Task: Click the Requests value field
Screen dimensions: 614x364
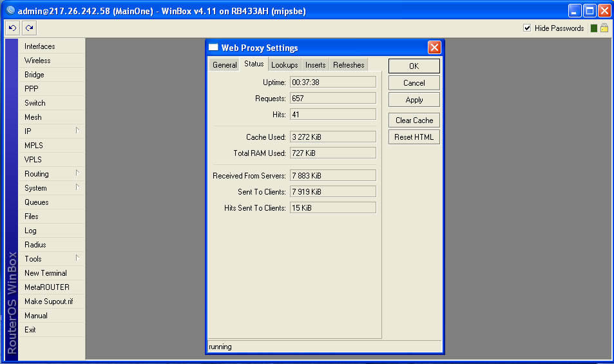Action: pos(333,98)
